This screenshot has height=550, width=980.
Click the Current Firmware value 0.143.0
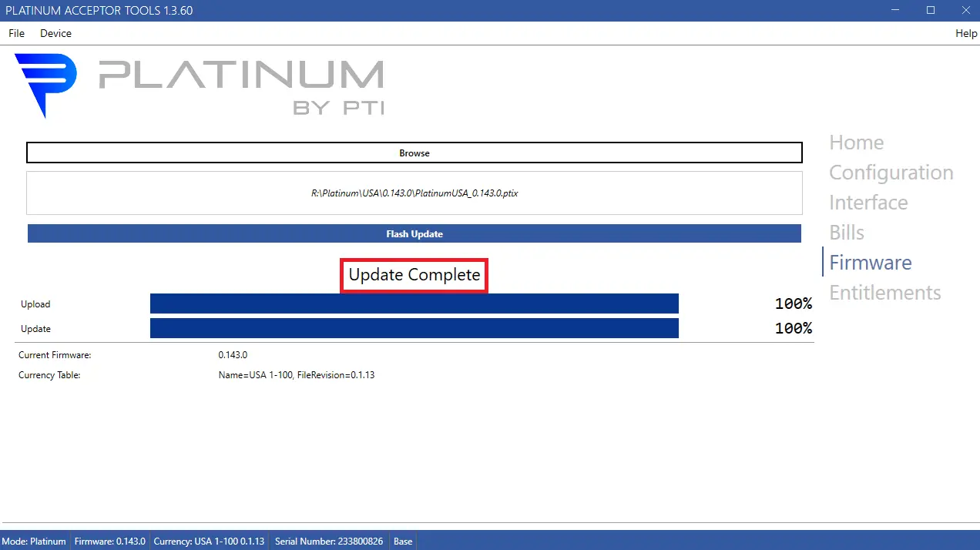point(233,355)
